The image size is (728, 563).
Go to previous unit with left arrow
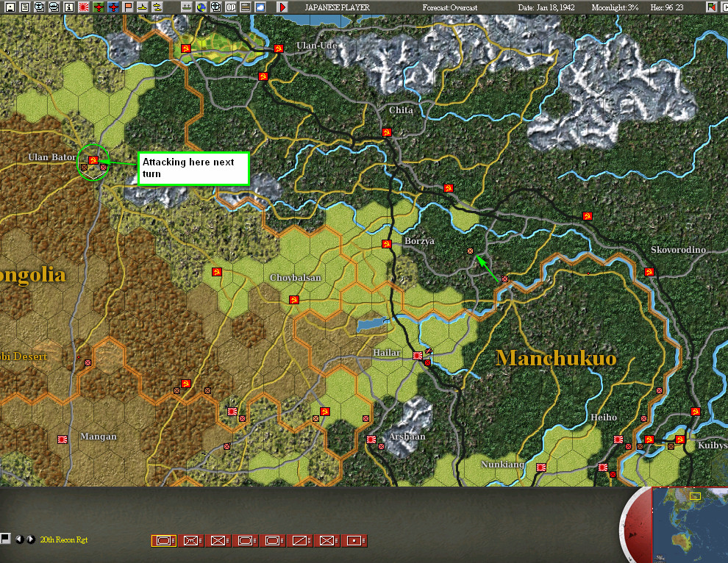[x=20, y=539]
